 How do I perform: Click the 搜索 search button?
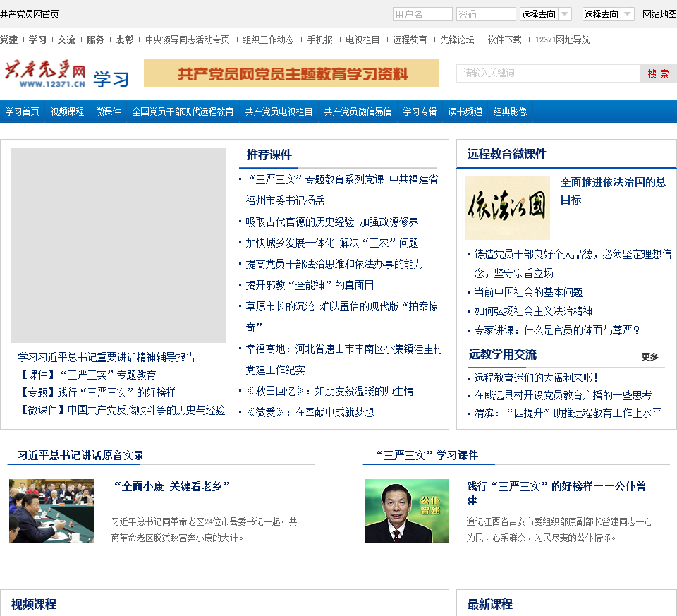[x=658, y=73]
